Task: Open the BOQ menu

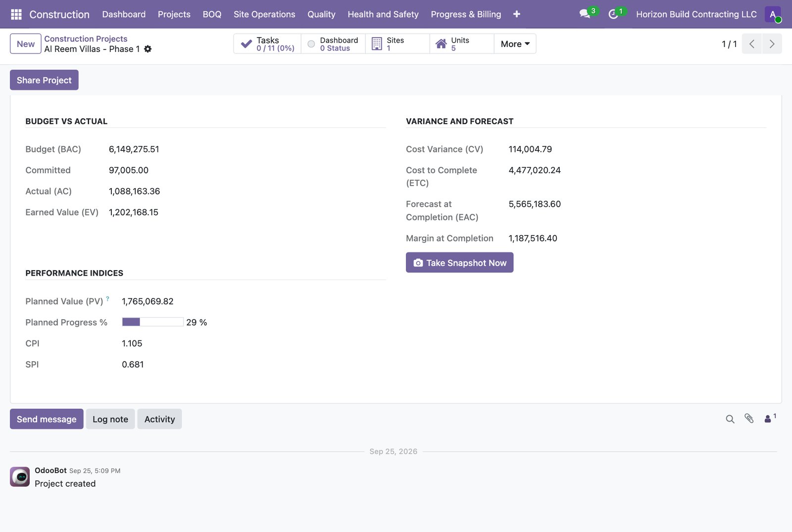Action: [x=212, y=14]
